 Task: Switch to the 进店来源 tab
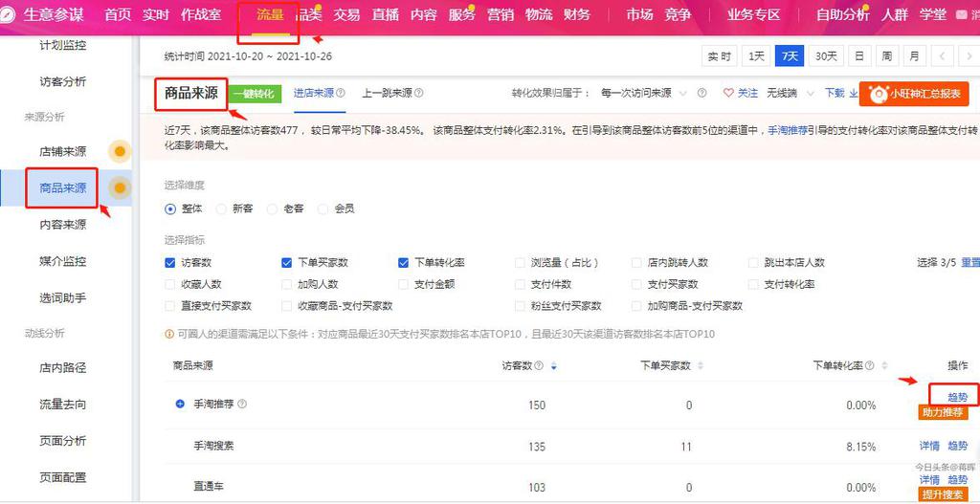314,93
